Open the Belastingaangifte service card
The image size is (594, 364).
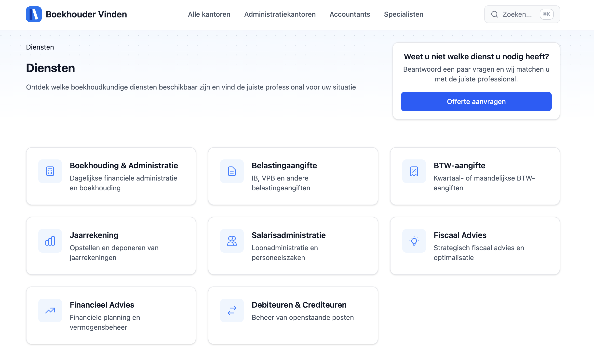tap(293, 176)
